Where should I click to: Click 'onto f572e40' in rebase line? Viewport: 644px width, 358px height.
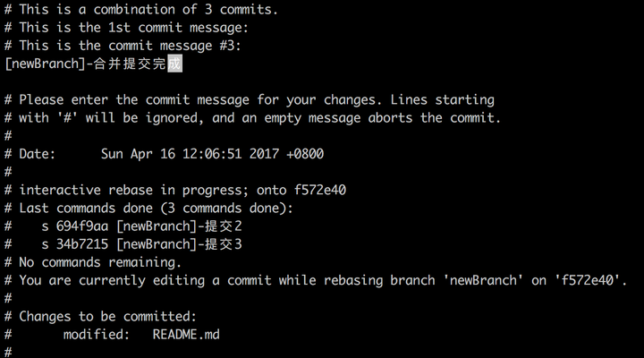point(301,190)
